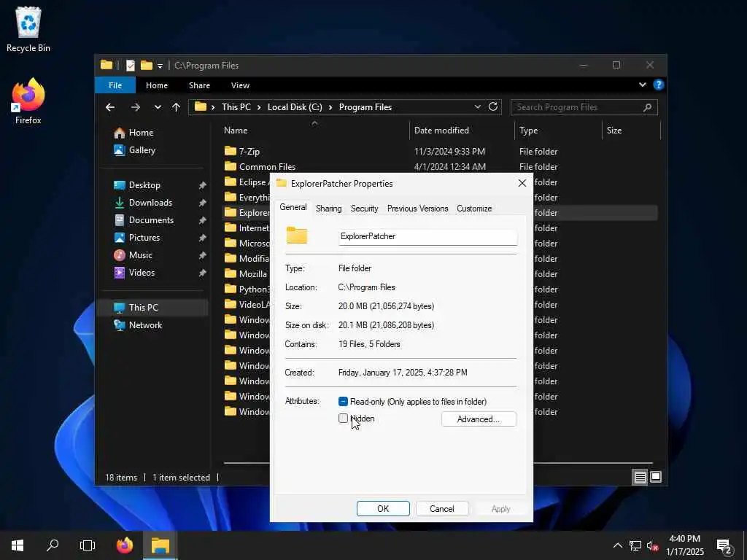Image resolution: width=747 pixels, height=560 pixels.
Task: Open File Explorer help icon
Action: click(x=659, y=85)
